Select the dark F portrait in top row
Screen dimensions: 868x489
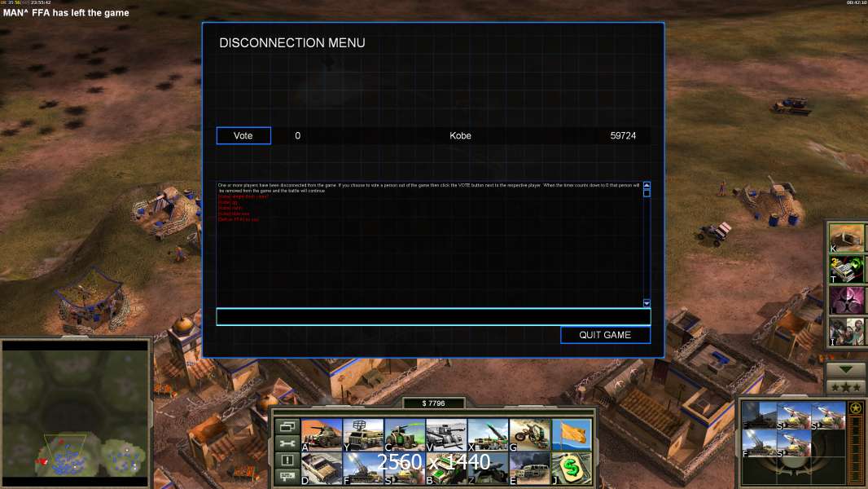coord(760,416)
